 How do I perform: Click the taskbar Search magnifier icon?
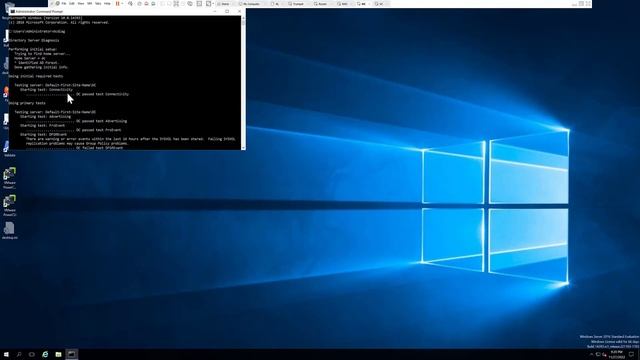point(19,354)
